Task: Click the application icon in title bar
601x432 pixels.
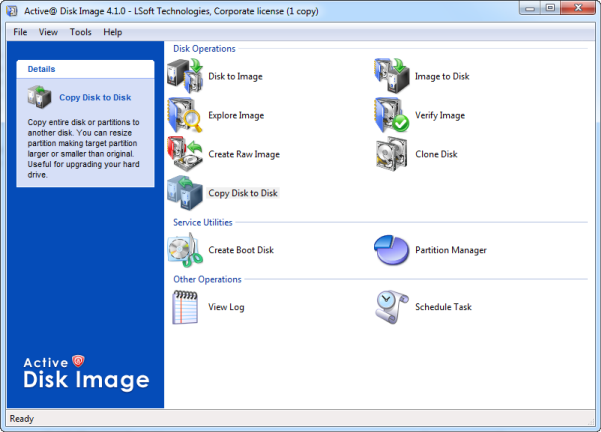Action: [12, 11]
